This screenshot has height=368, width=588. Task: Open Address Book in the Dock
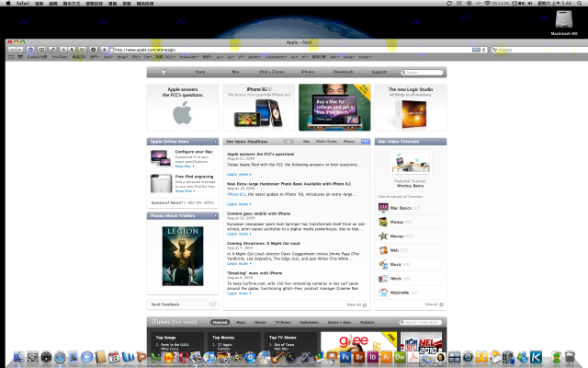100,357
